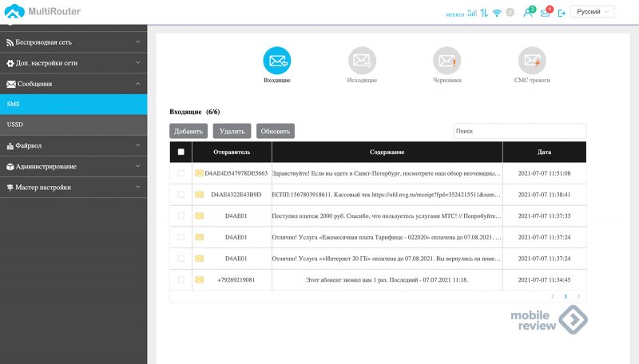Screen dimensions: 639x364
Task: Expand the Файрвол sidebar section
Action: (73, 145)
